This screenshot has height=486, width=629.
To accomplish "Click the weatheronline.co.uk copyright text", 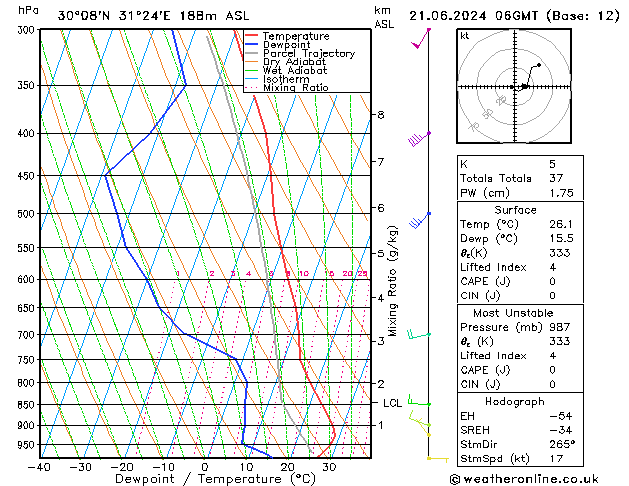I will (x=524, y=479).
